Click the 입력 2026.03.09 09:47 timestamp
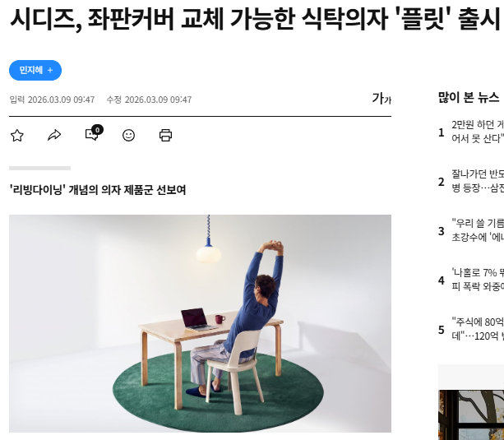Image resolution: width=504 pixels, height=440 pixels. click(52, 100)
